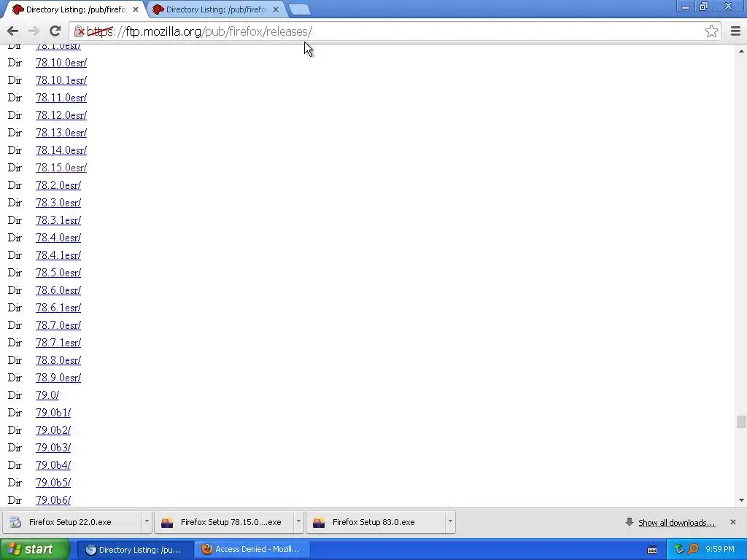Open the 78.7.1esr/ directory
Viewport: 747px width, 560px height.
point(58,343)
